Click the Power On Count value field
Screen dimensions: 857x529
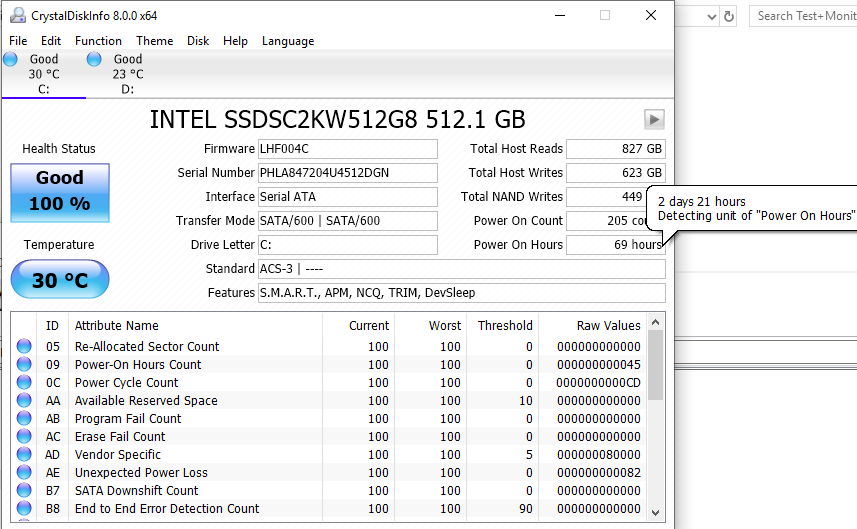607,221
